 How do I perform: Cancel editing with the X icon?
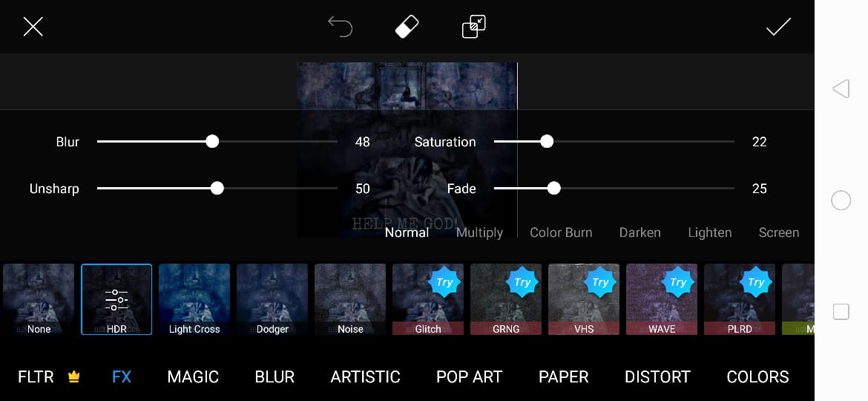[x=33, y=27]
